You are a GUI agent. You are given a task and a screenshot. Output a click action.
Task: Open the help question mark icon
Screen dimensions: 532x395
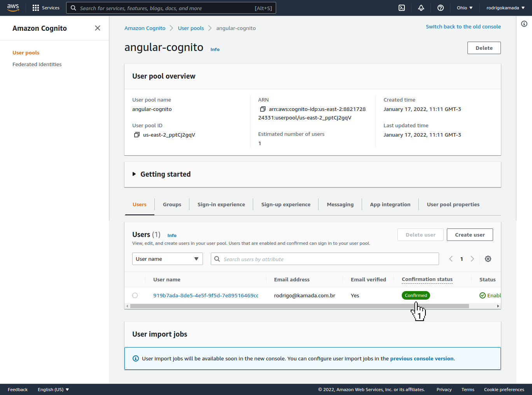pyautogui.click(x=441, y=8)
